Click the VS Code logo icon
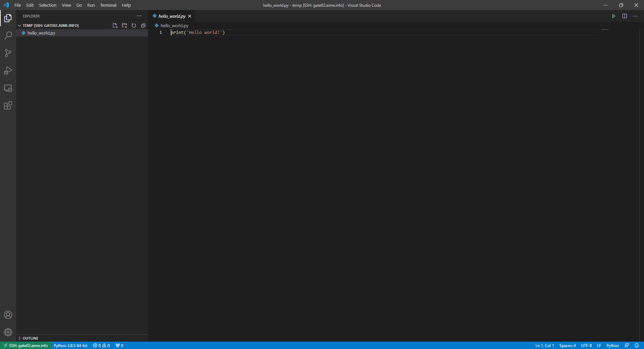This screenshot has height=349, width=644. pos(6,5)
